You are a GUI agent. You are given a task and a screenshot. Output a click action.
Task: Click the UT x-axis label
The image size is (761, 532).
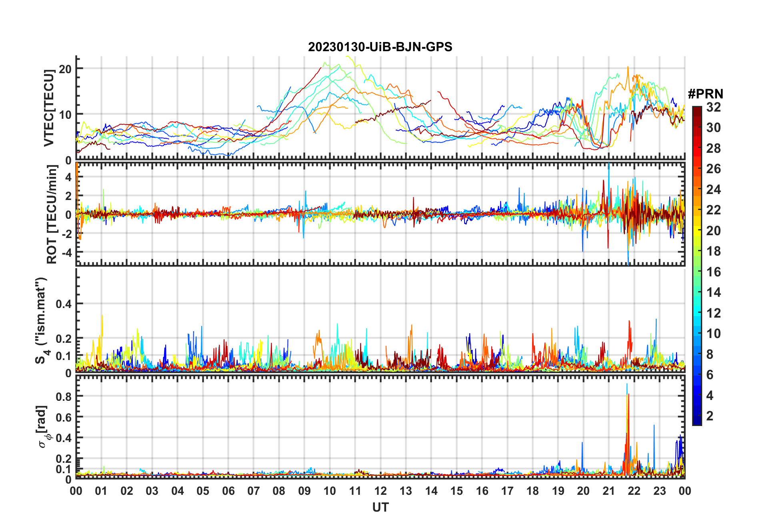[x=380, y=507]
